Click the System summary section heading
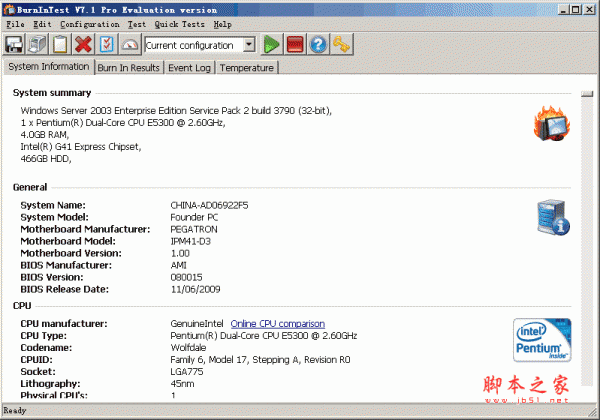The image size is (600, 420). pos(52,93)
